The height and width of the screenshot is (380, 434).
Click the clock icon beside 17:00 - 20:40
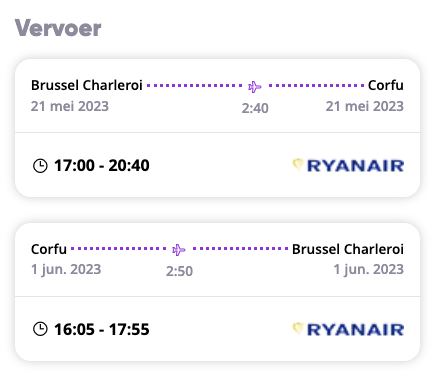click(x=40, y=166)
